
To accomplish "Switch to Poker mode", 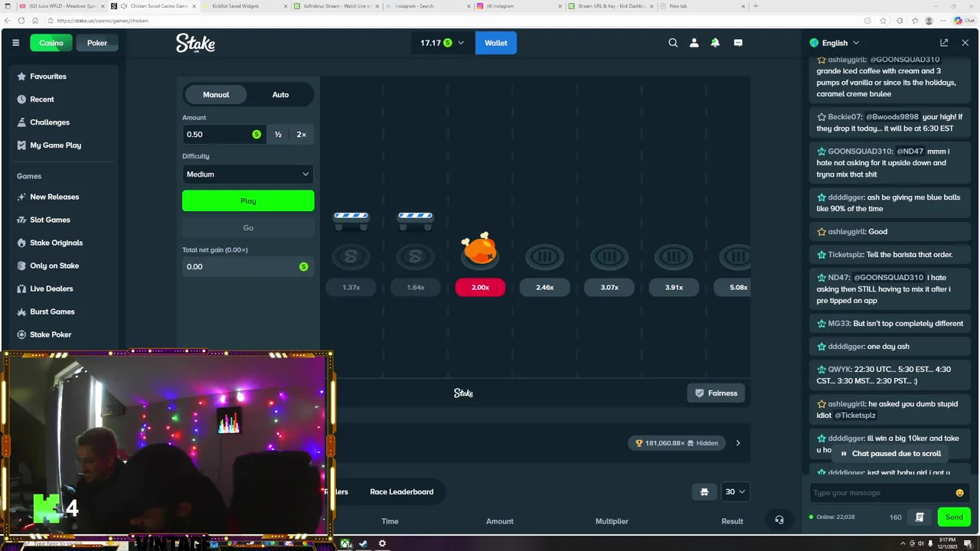I will (97, 43).
